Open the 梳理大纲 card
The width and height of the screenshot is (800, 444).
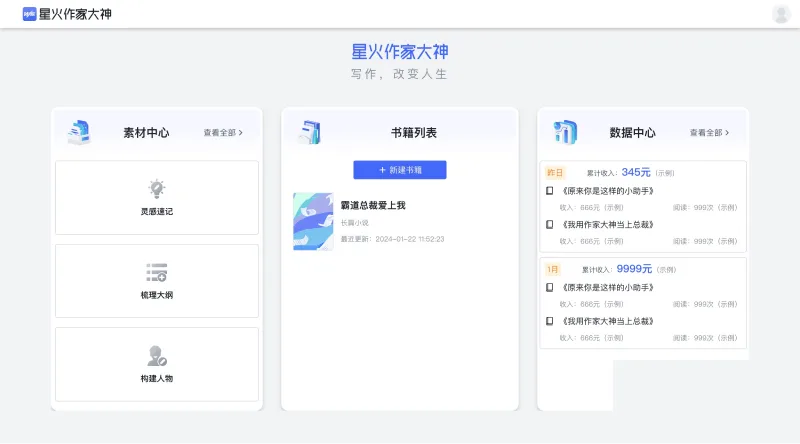tap(157, 281)
